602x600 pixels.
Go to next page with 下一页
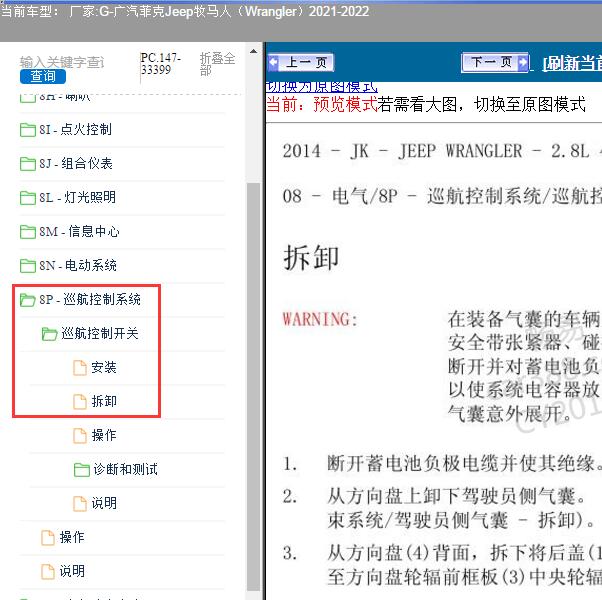[495, 62]
